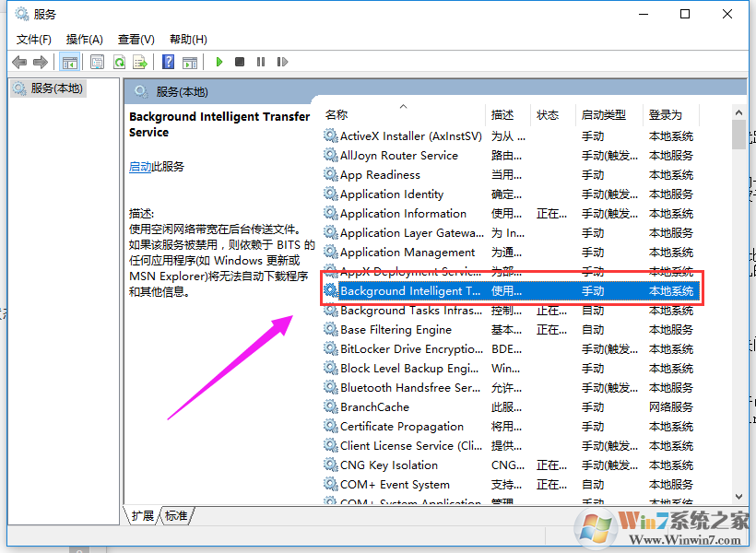Select the Base Filtering Engine name
The image size is (756, 553).
[396, 329]
